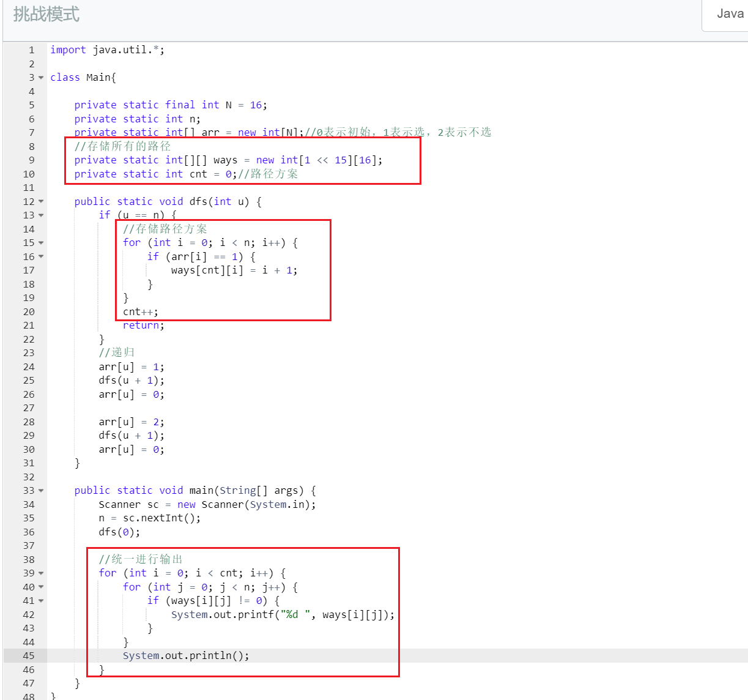This screenshot has height=700, width=748.
Task: Collapse inner for loop fold arrow at line 40
Action: (41, 587)
